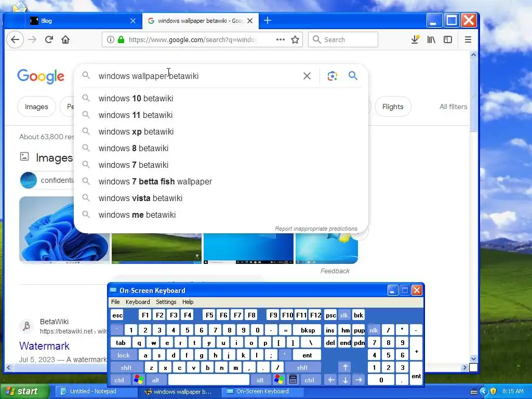Viewport: 532px width, 399px height.
Task: Go back to the previous Firefox page
Action: coord(15,39)
